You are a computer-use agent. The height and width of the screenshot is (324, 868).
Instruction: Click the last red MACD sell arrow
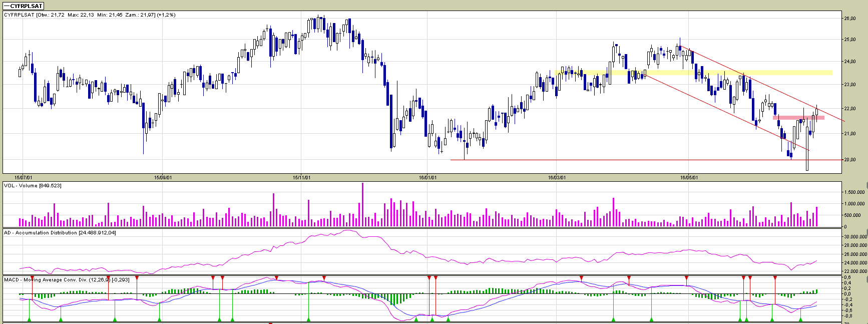775,278
